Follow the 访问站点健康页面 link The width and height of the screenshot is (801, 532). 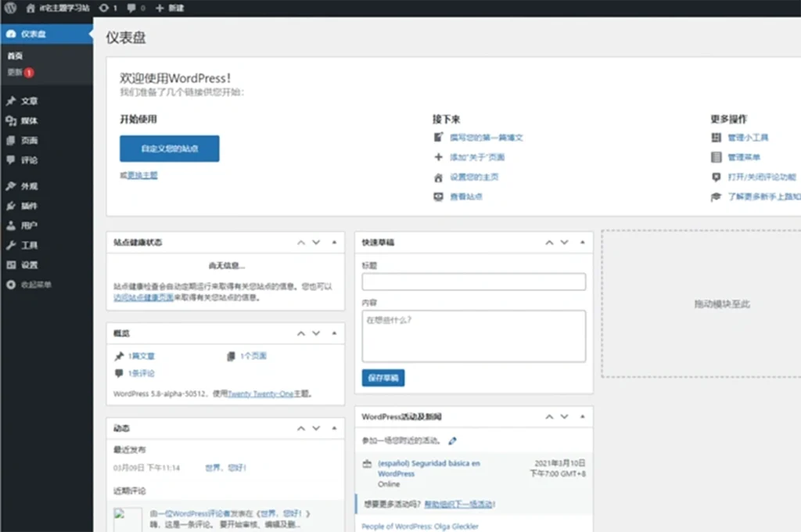[144, 297]
